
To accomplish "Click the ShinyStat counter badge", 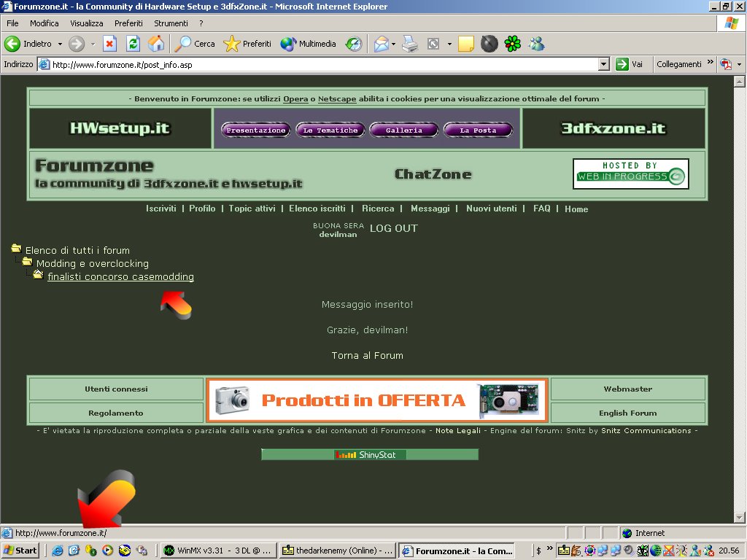I will [370, 455].
